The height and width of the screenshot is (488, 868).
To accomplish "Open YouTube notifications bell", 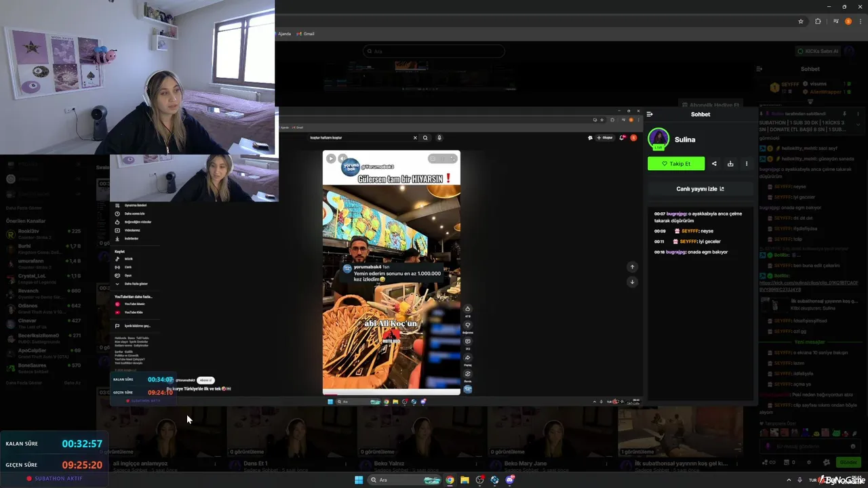I will click(622, 138).
